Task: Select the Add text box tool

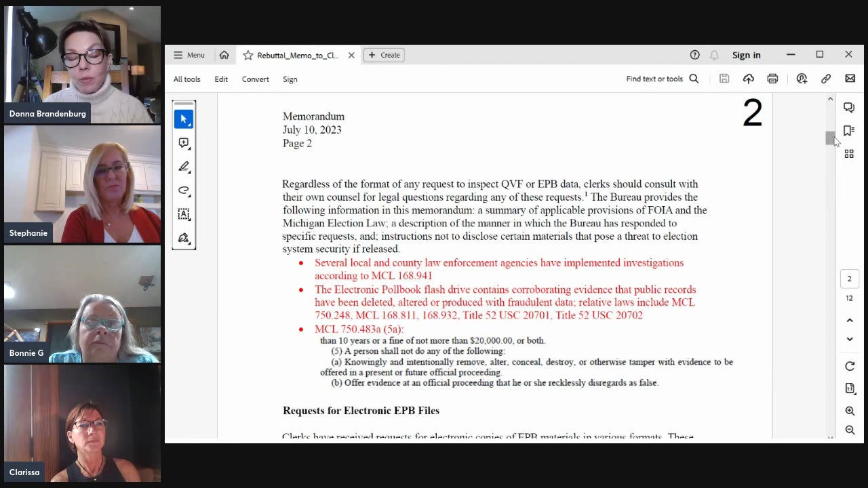Action: (184, 214)
